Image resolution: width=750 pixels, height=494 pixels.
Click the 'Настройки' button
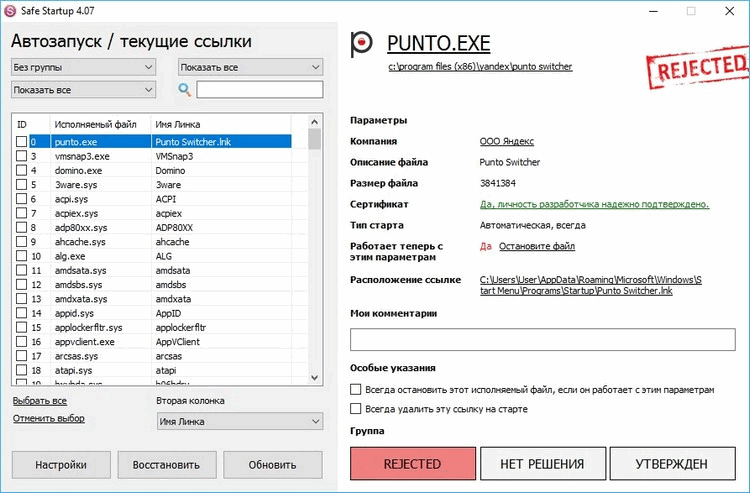click(61, 464)
